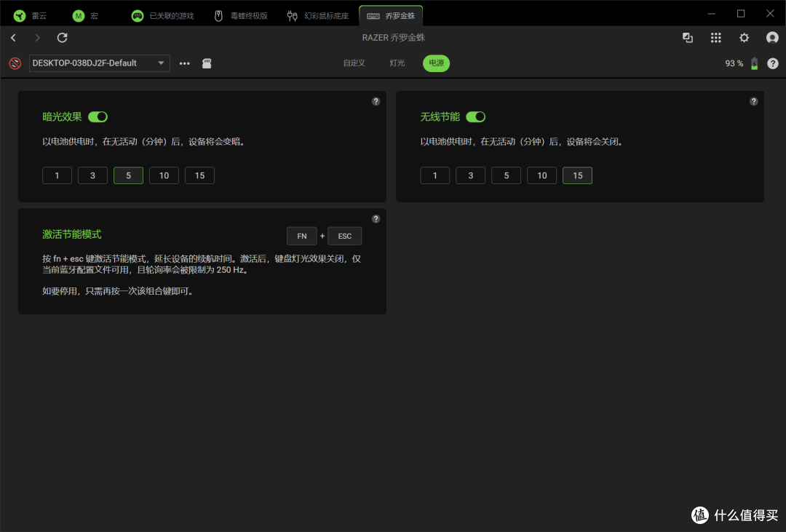Open the window-switch overlay icon
The height and width of the screenshot is (532, 786).
coord(688,38)
